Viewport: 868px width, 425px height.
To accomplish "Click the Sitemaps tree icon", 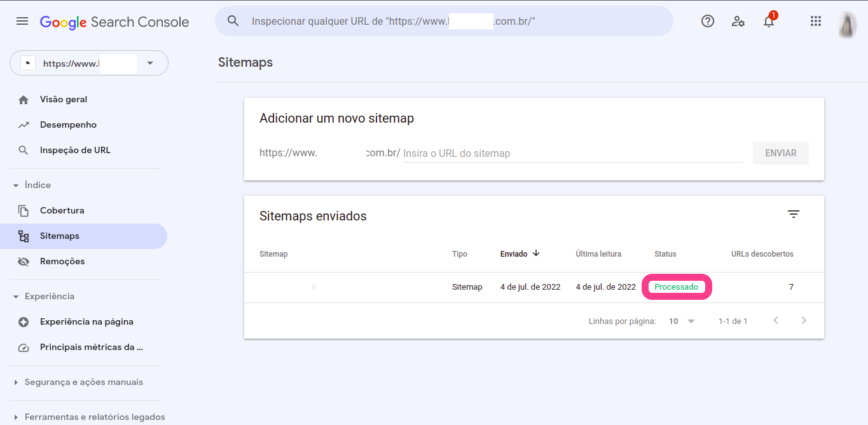I will point(24,236).
